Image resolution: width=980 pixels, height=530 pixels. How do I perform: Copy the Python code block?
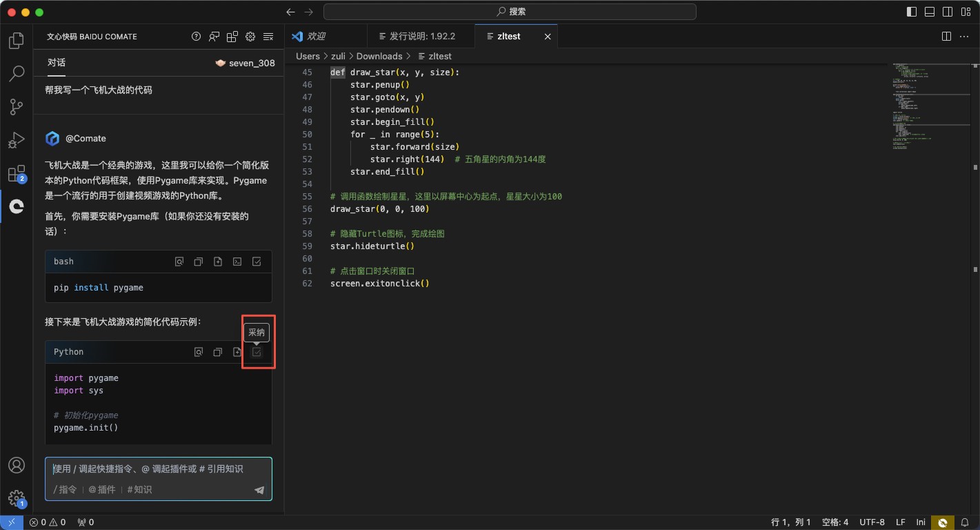click(x=218, y=352)
